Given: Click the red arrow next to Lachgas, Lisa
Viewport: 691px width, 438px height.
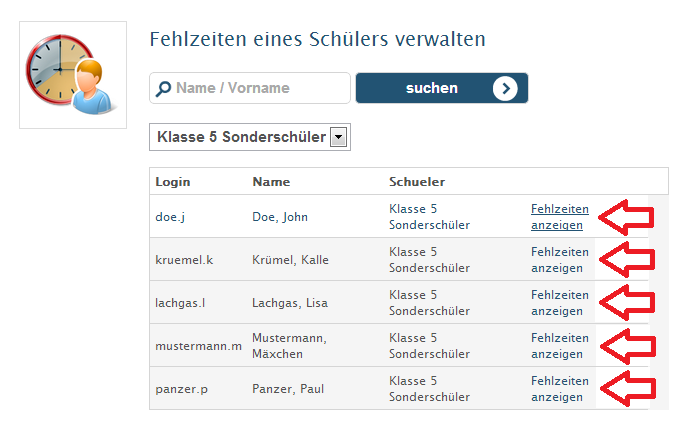Looking at the screenshot, I should click(x=627, y=302).
